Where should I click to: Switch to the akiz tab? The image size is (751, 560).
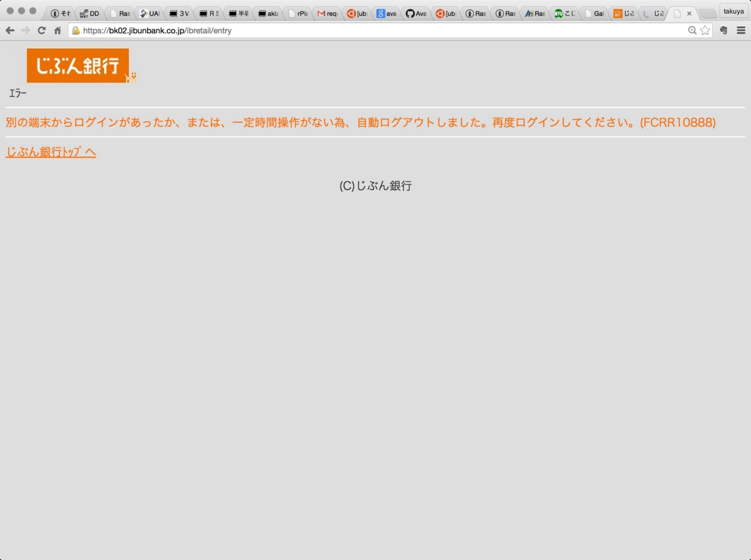click(268, 13)
